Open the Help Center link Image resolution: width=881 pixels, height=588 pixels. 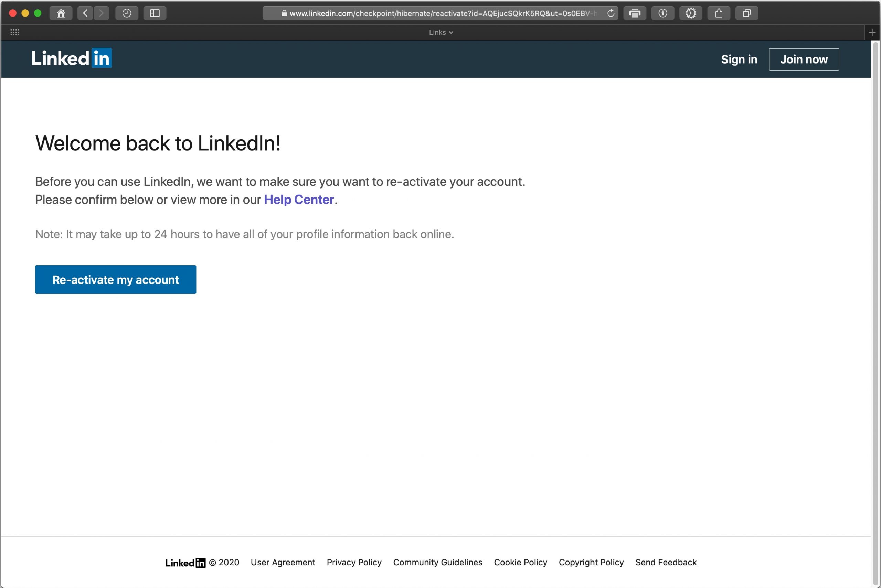click(x=299, y=200)
